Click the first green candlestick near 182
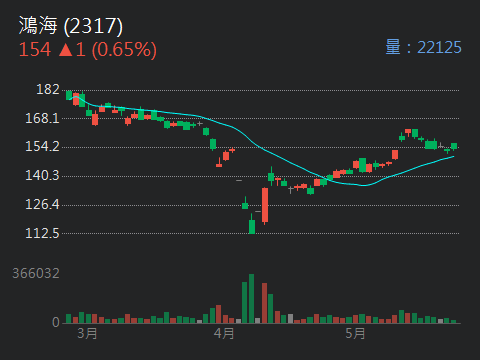Image resolution: width=480 pixels, height=360 pixels. [69, 95]
